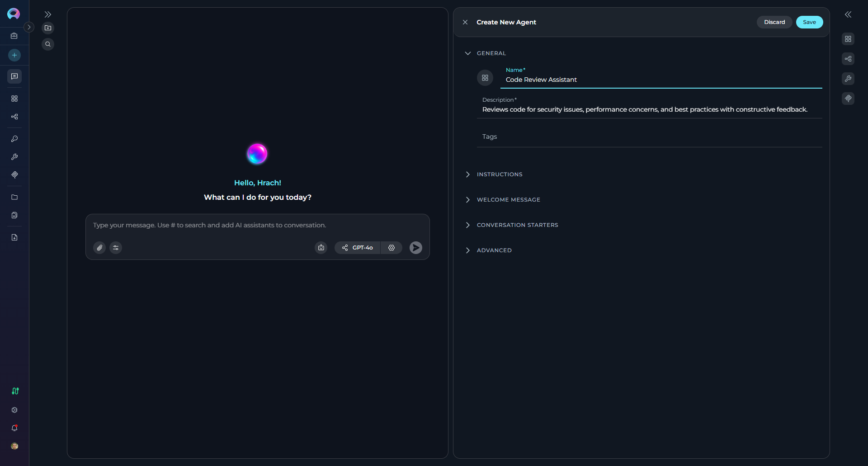Expand the Instructions section
Screen dimensions: 868x466
click(x=499, y=174)
